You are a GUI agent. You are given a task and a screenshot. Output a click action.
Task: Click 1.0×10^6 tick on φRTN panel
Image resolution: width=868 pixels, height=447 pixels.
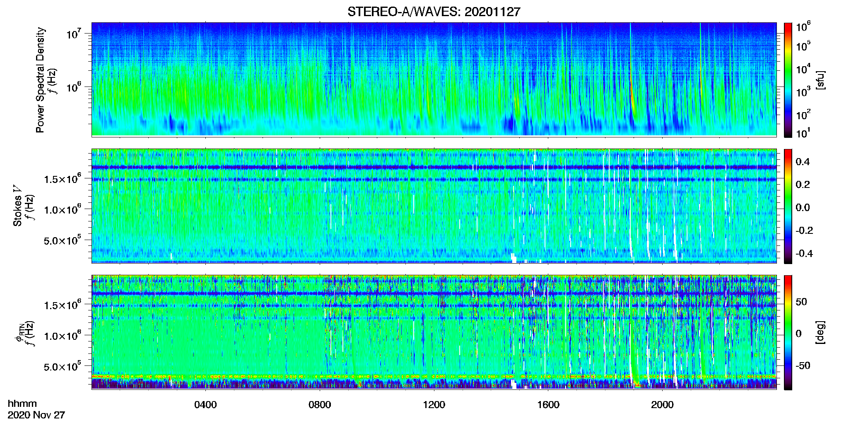63,336
